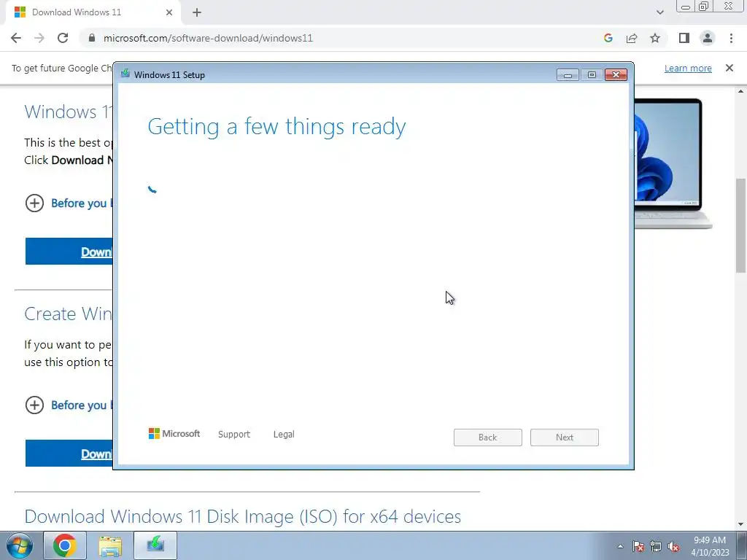Screen dimensions: 747x560
Task: Reload the Download Windows 11 page
Action: pos(63,38)
